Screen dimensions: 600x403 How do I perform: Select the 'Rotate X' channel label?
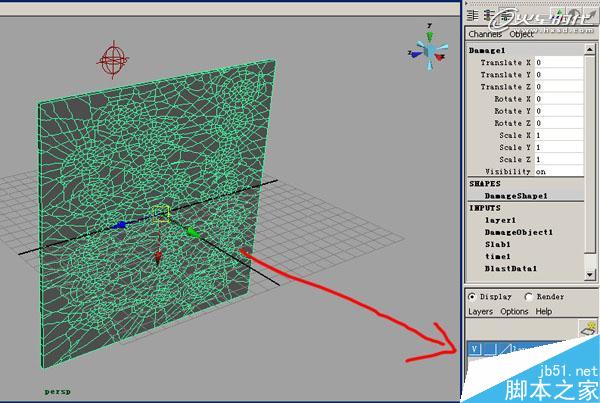[x=512, y=99]
